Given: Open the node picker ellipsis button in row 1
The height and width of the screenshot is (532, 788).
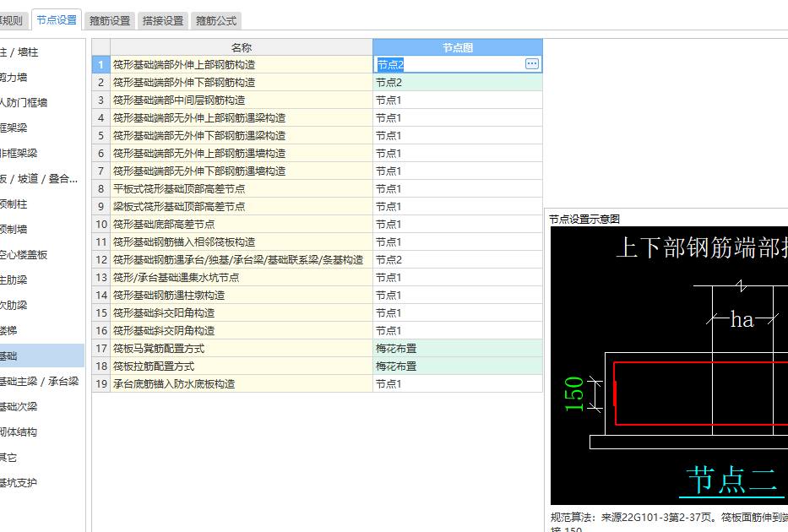Looking at the screenshot, I should 532,64.
